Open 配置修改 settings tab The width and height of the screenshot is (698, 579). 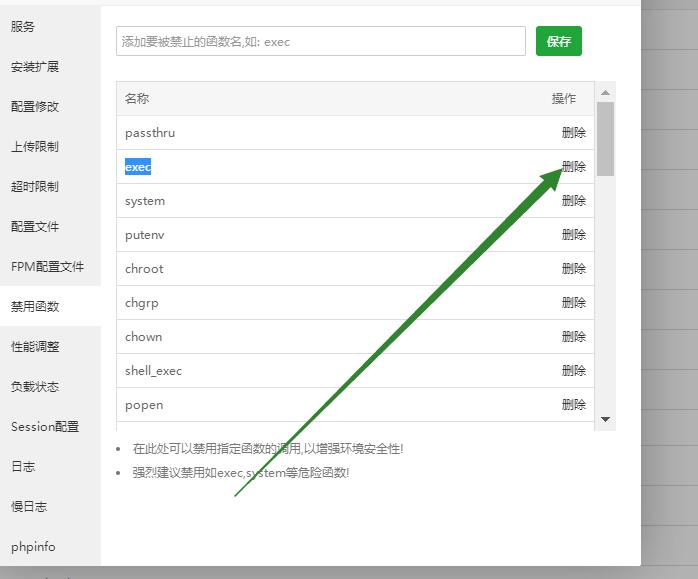[35, 107]
